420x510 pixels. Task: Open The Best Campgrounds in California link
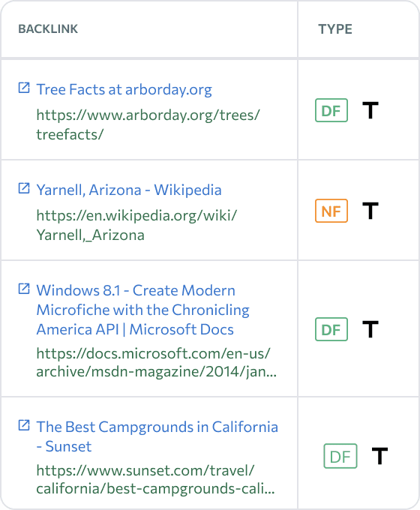tap(157, 436)
